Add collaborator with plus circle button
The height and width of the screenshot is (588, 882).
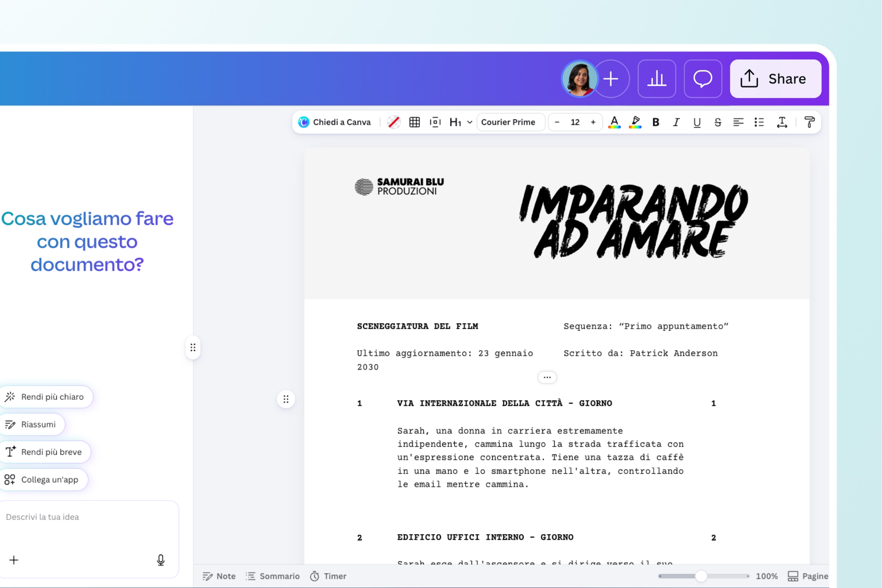coord(611,79)
